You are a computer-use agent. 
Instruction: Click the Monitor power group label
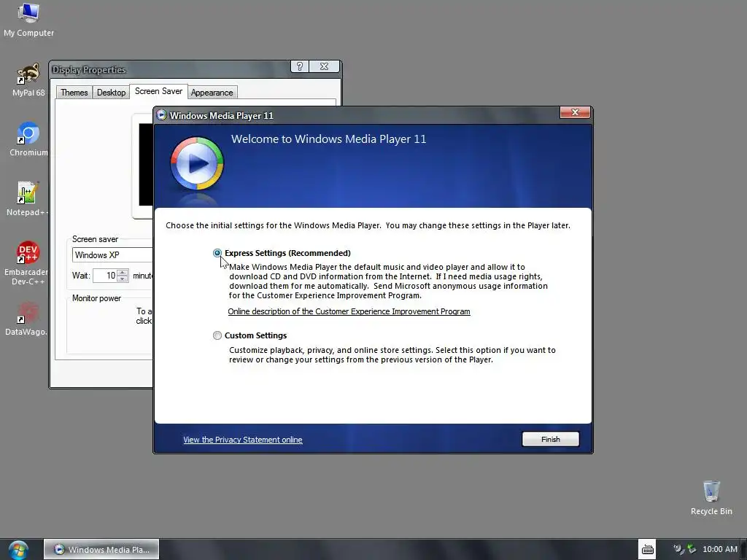tap(96, 298)
